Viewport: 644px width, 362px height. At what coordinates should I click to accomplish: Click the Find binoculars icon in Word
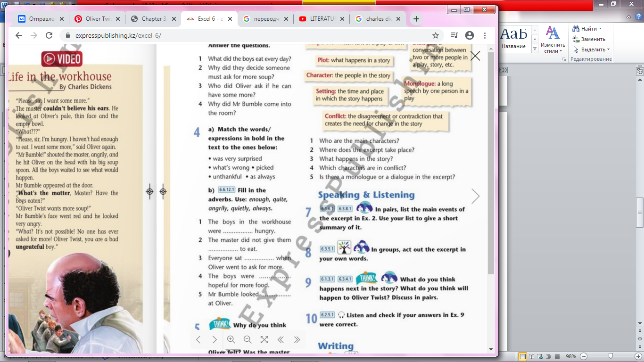[x=576, y=29]
